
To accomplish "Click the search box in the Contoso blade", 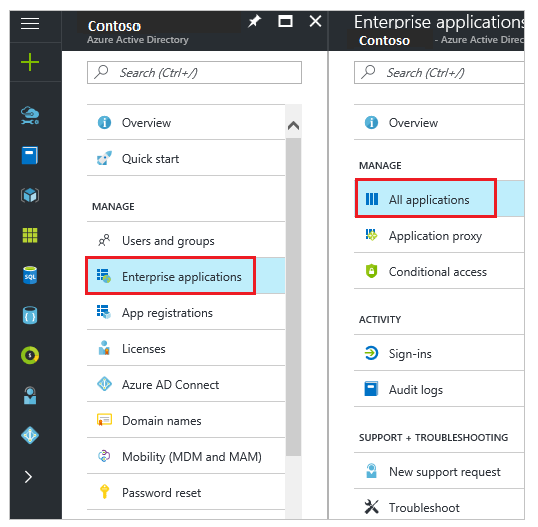I will click(x=194, y=72).
